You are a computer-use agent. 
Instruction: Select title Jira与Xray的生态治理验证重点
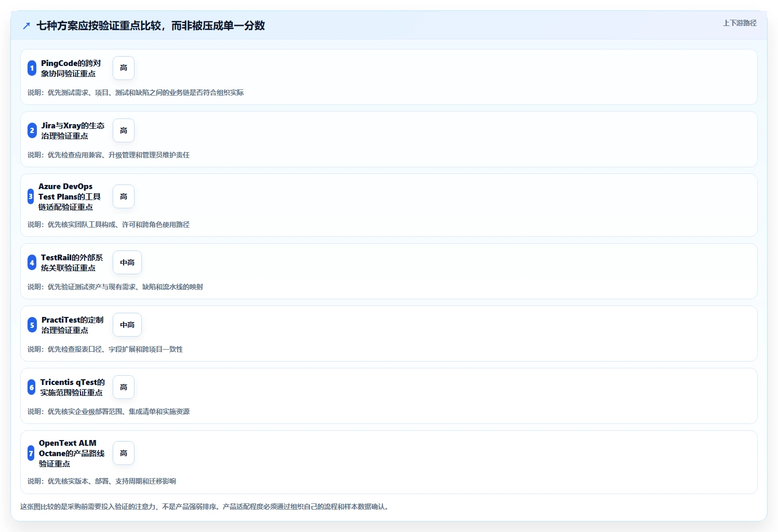coord(73,130)
